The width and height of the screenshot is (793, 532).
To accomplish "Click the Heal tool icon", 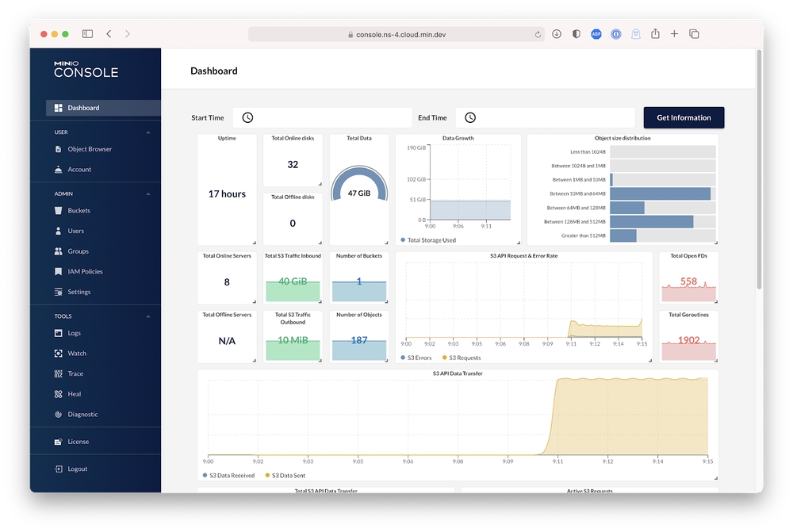I will [59, 394].
